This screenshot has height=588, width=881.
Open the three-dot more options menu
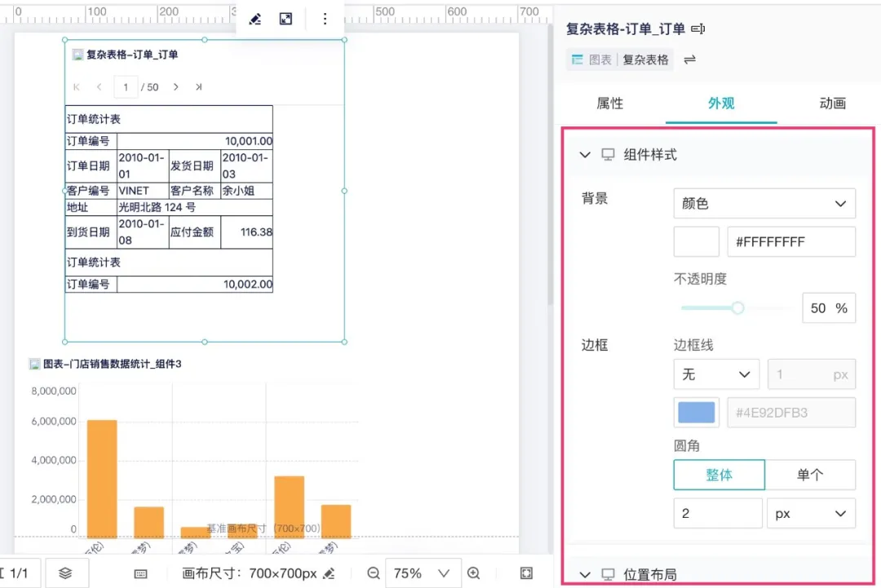click(x=325, y=19)
